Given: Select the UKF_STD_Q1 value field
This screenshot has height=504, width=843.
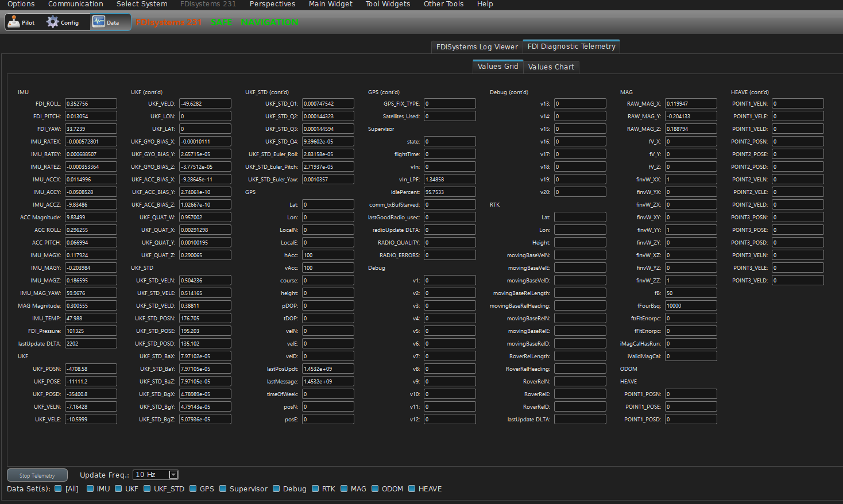Looking at the screenshot, I should [328, 104].
